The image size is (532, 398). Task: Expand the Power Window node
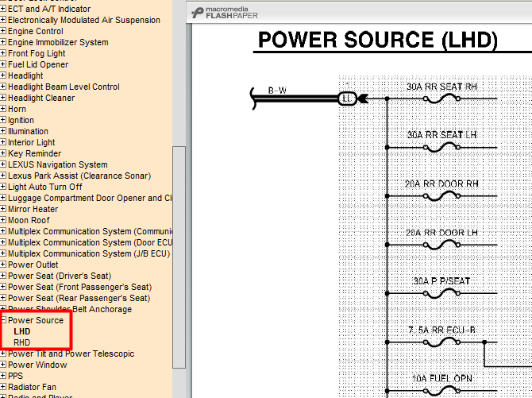point(3,365)
